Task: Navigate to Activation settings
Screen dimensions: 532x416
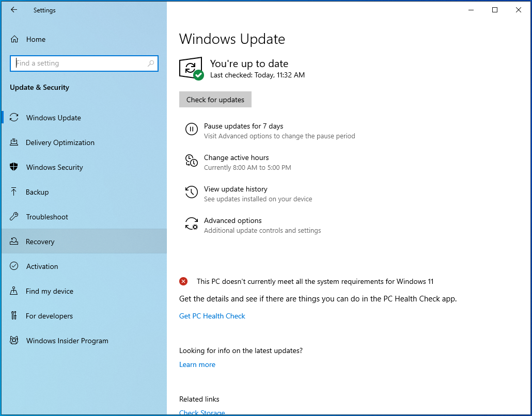Action: pos(84,266)
